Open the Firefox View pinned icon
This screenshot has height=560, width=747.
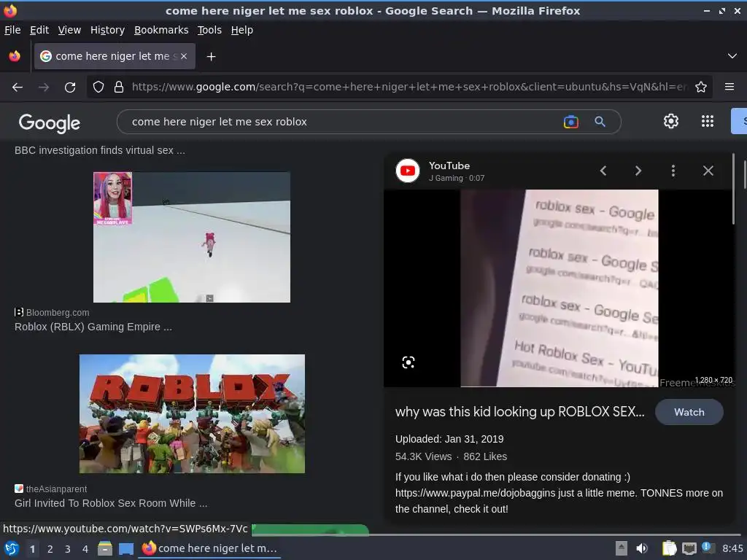15,56
